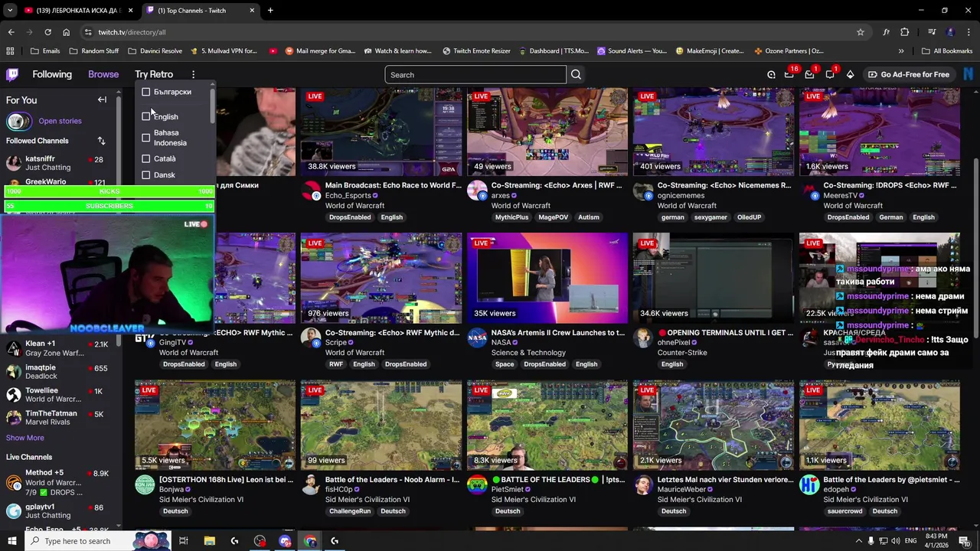Open the Open stories link
980x551 pixels.
(60, 121)
